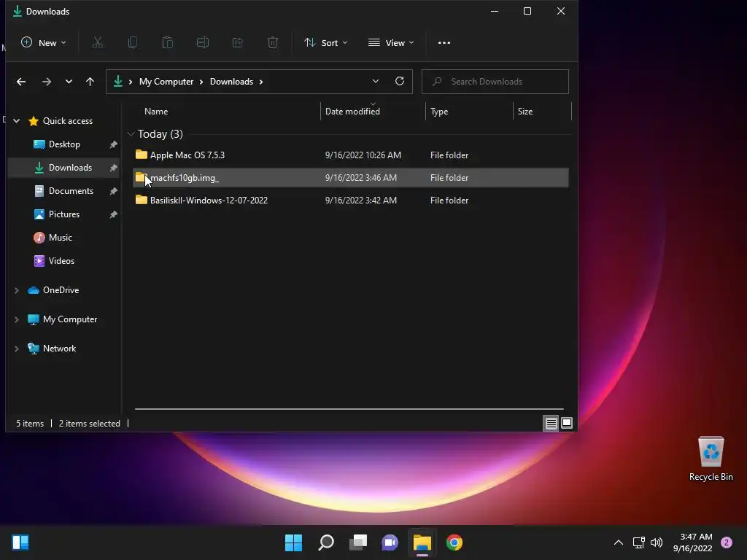Refresh the Downloads folder view
The image size is (747, 560).
point(400,82)
